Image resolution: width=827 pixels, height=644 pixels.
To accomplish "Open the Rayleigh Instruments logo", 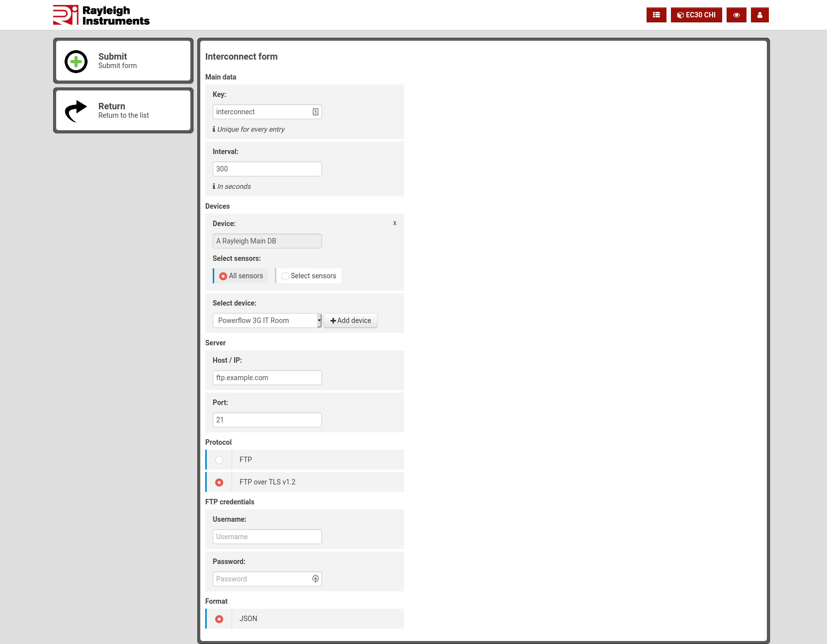I will coord(101,14).
